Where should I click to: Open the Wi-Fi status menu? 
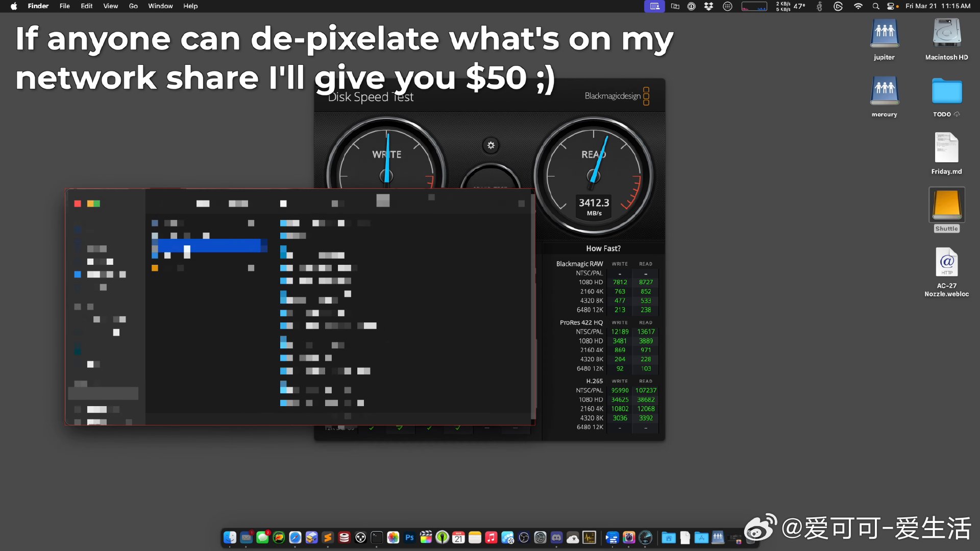click(858, 6)
